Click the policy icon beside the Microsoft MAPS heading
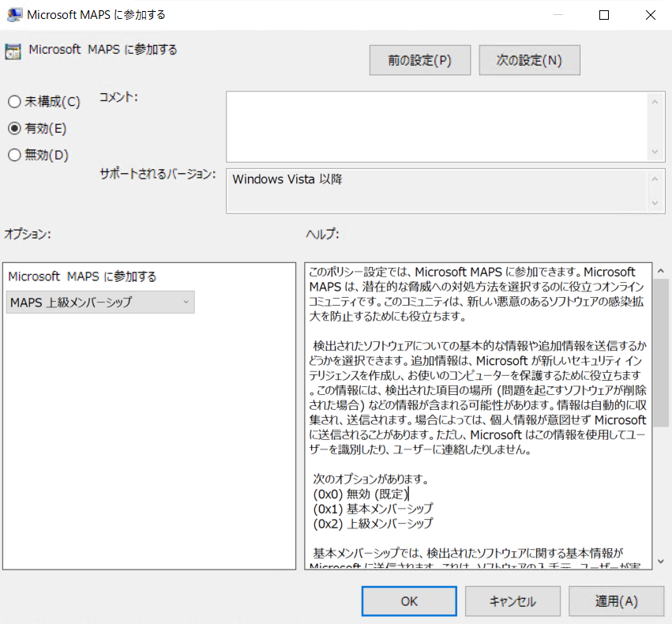Viewport: 672px width, 624px height. pos(13,50)
